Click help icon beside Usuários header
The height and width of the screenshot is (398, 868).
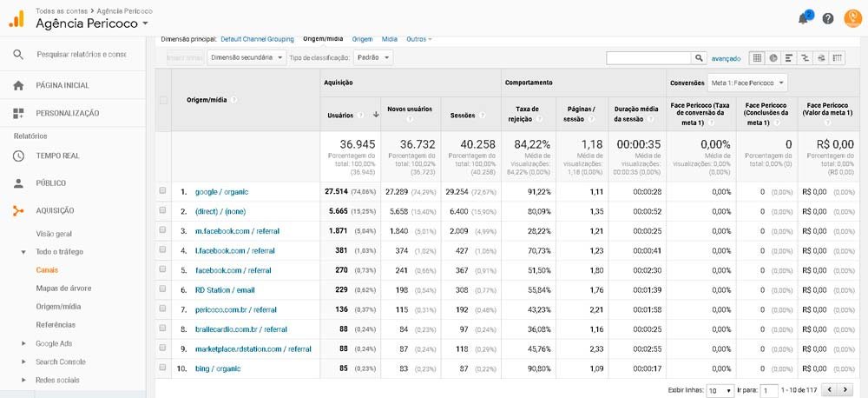coord(361,116)
